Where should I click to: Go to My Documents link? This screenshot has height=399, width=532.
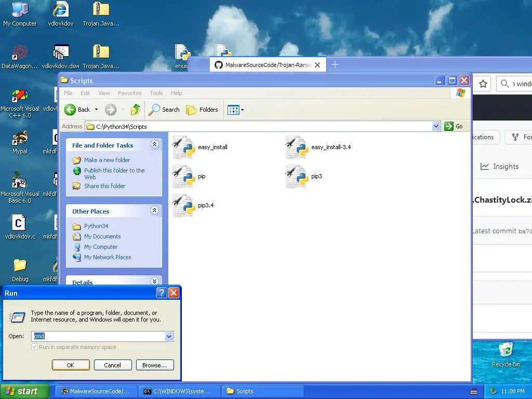[x=102, y=236]
